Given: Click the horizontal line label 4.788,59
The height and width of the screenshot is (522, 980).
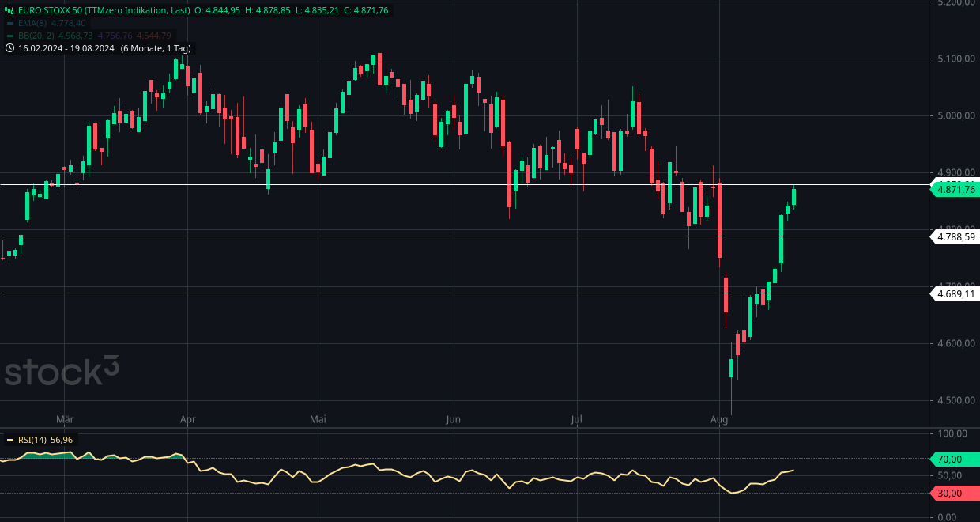Looking at the screenshot, I should point(955,236).
